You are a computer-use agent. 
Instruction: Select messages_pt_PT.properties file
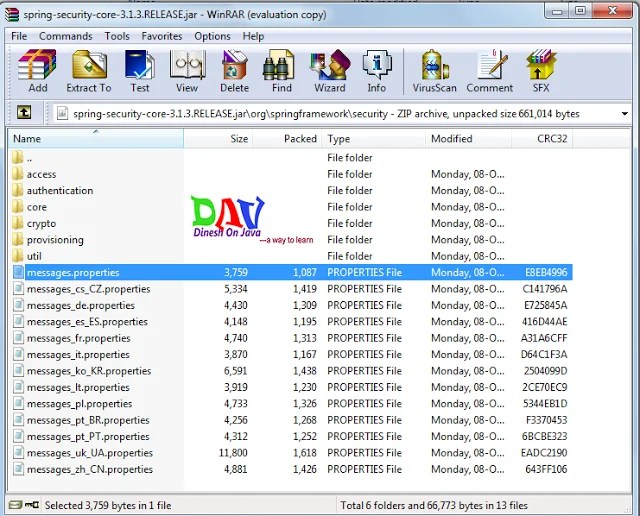290,436
